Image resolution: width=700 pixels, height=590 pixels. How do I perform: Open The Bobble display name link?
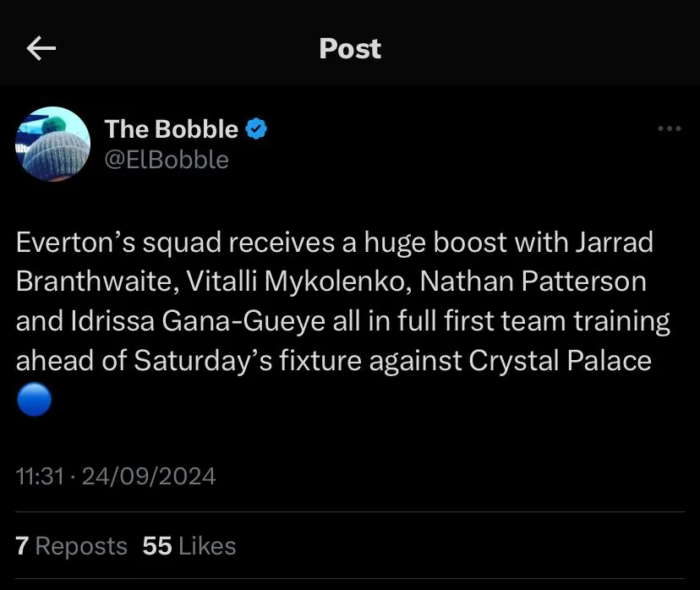(x=172, y=129)
